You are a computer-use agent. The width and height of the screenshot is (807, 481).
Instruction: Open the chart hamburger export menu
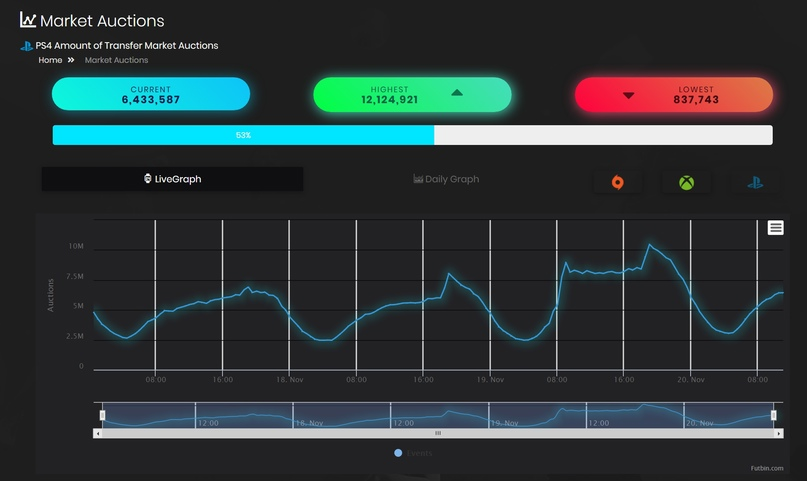pyautogui.click(x=776, y=227)
